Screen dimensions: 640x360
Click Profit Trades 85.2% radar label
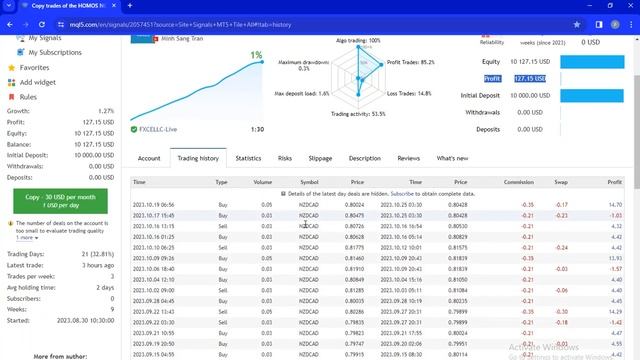[x=410, y=62]
